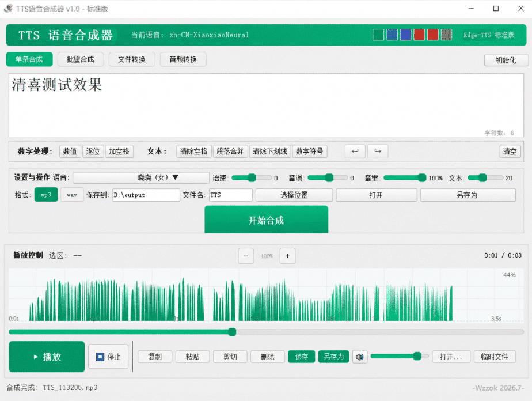
Task: Adjust the 文本 font size slider
Action: click(x=485, y=177)
